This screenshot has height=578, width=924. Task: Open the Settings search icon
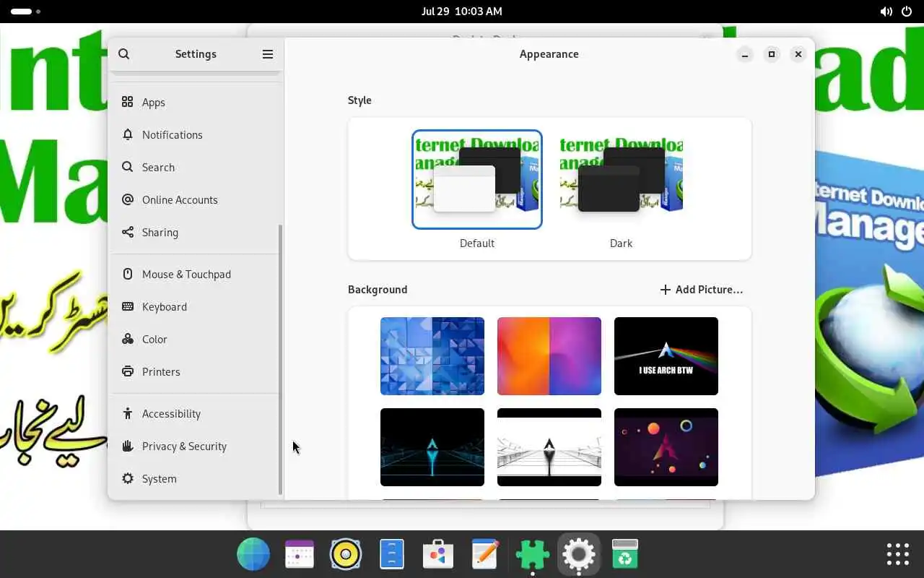click(x=124, y=54)
